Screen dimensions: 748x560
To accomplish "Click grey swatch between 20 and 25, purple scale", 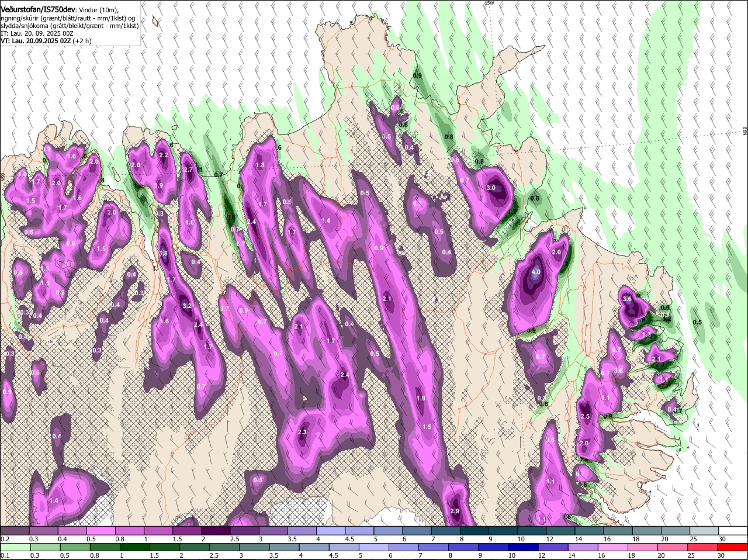I will [x=676, y=530].
